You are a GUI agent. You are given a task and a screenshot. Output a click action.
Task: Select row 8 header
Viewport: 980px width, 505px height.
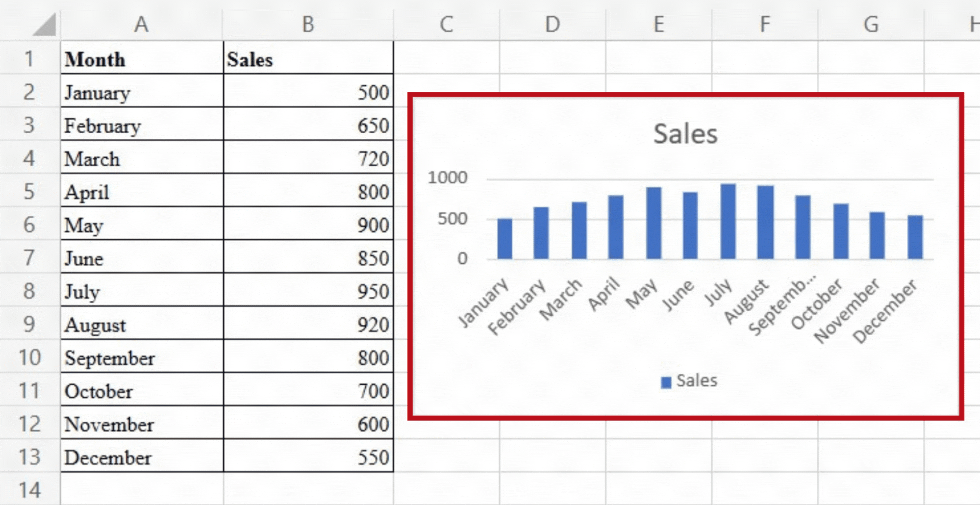click(x=30, y=290)
